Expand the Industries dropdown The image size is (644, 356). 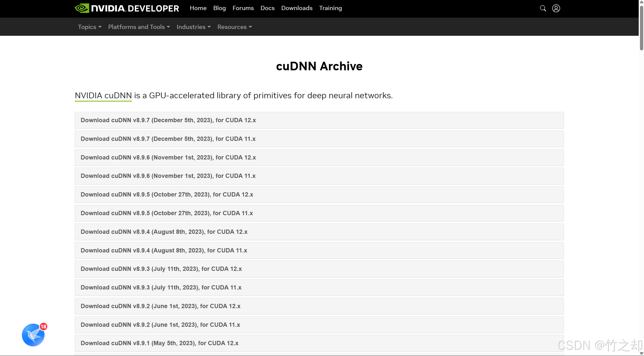pyautogui.click(x=194, y=27)
